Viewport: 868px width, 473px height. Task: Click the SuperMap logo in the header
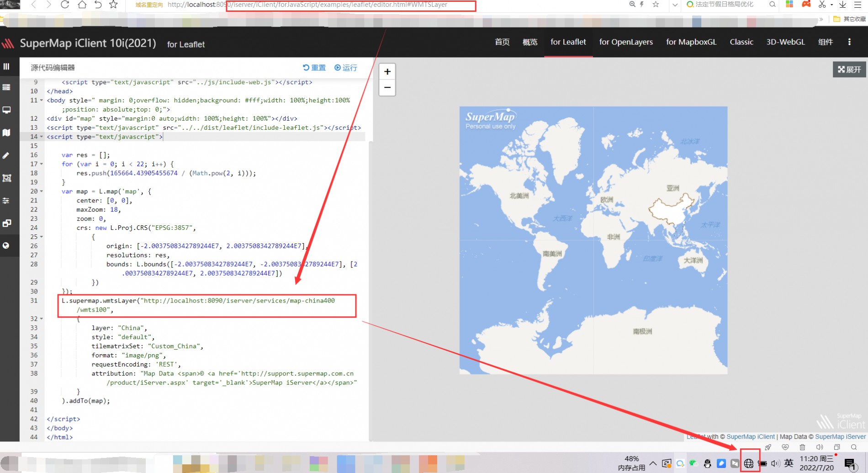coord(8,43)
